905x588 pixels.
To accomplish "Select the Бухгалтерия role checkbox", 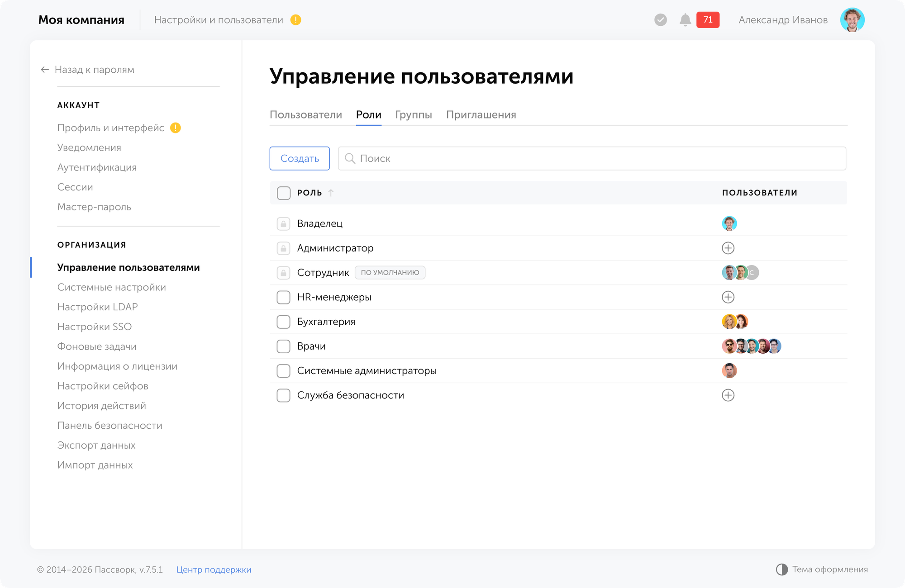I will [283, 322].
